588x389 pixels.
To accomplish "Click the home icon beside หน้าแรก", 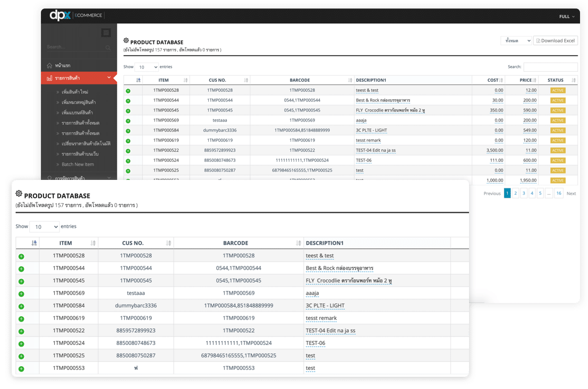I will (49, 66).
